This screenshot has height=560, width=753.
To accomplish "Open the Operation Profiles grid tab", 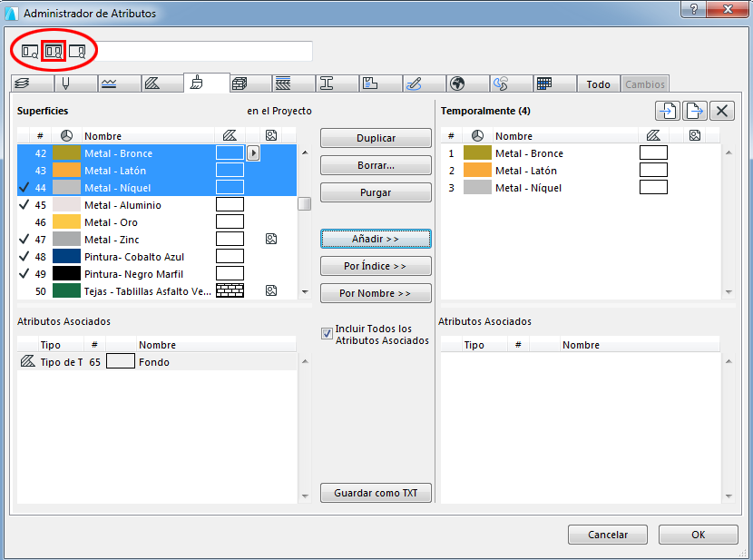I will tap(554, 84).
